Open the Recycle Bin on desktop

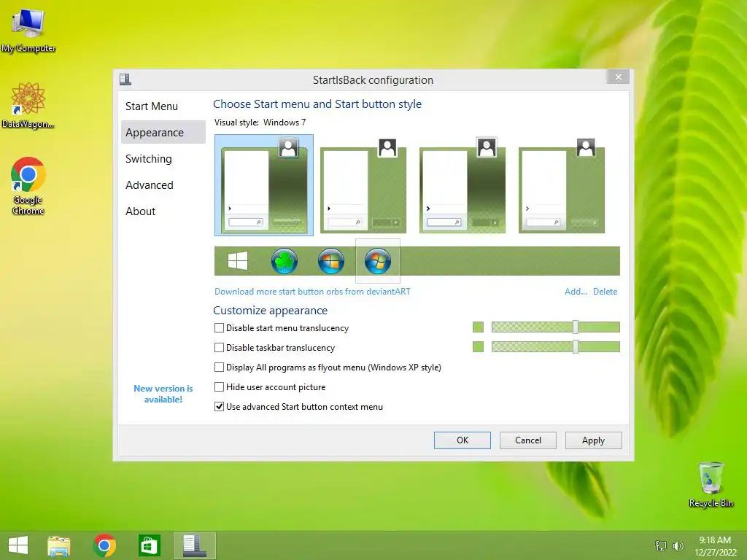pyautogui.click(x=711, y=484)
